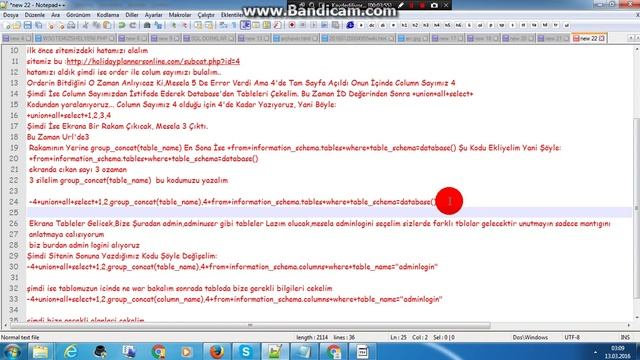The width and height of the screenshot is (640, 360).
Task: Click the Find binoculars toolbar icon
Action: coord(147,25)
